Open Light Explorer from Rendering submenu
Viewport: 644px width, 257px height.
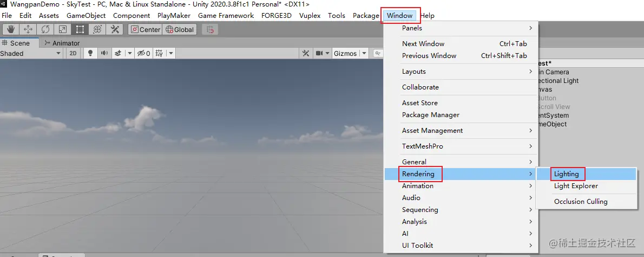(x=587, y=186)
